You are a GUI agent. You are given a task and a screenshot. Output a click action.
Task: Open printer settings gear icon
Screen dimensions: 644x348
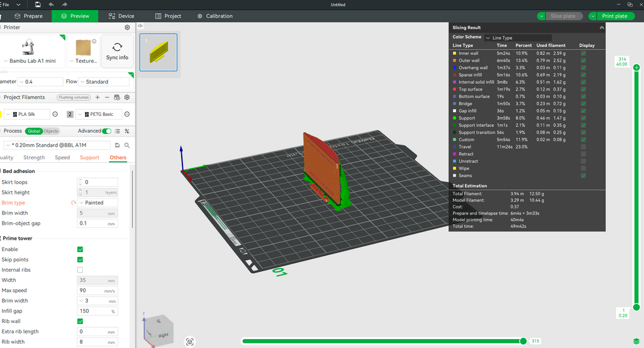(127, 28)
